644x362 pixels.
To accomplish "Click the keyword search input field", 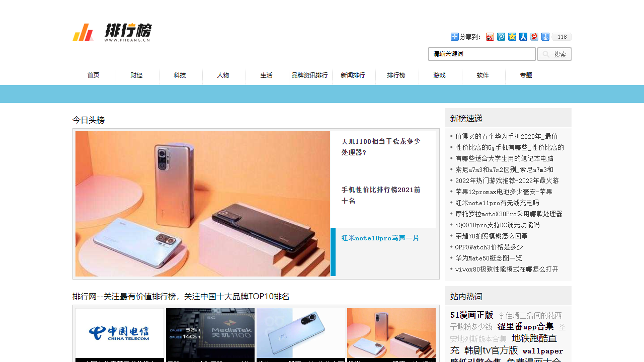I will [482, 54].
